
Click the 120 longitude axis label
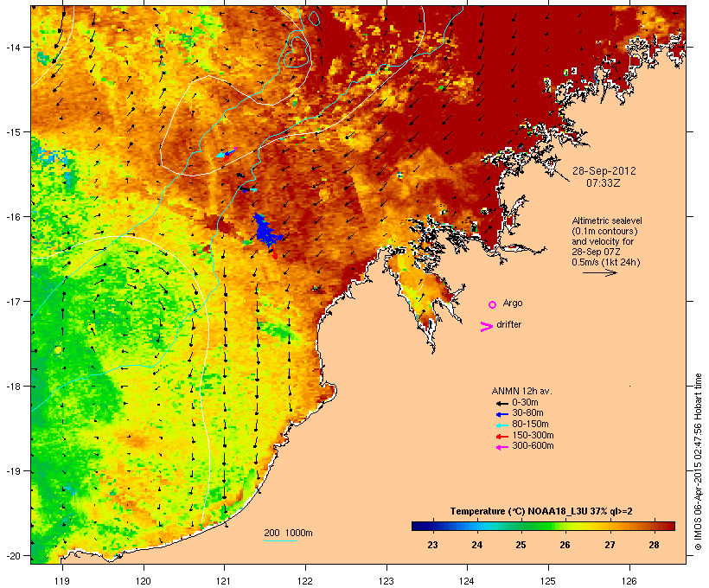(144, 581)
